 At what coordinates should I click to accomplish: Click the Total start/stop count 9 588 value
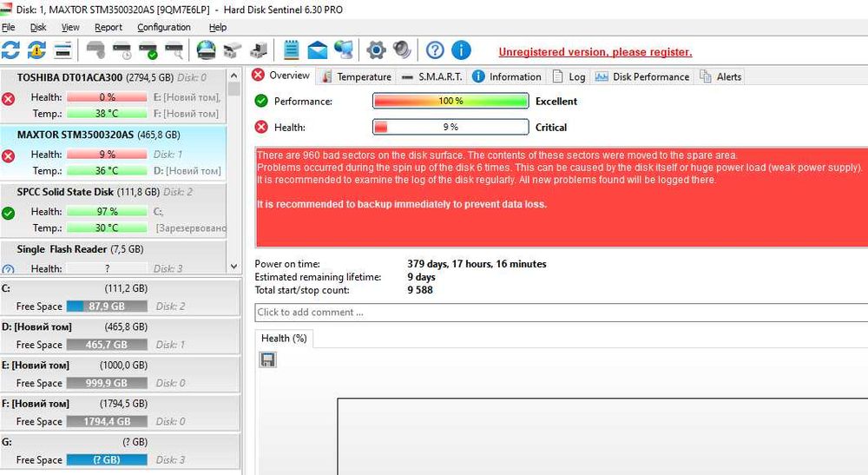pos(420,290)
